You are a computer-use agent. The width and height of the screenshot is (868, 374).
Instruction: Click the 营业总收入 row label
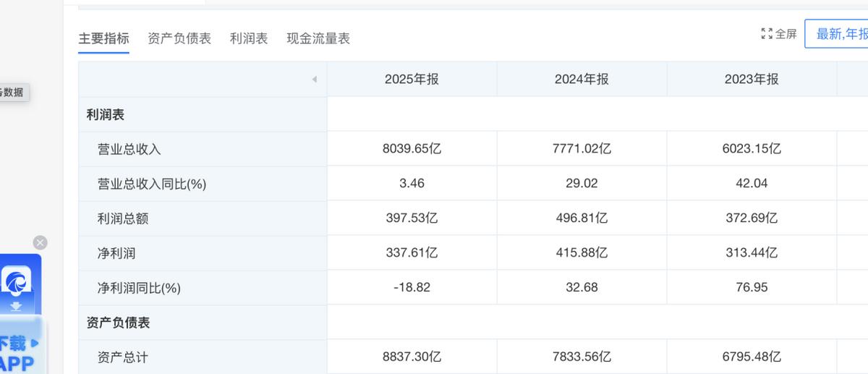(129, 149)
